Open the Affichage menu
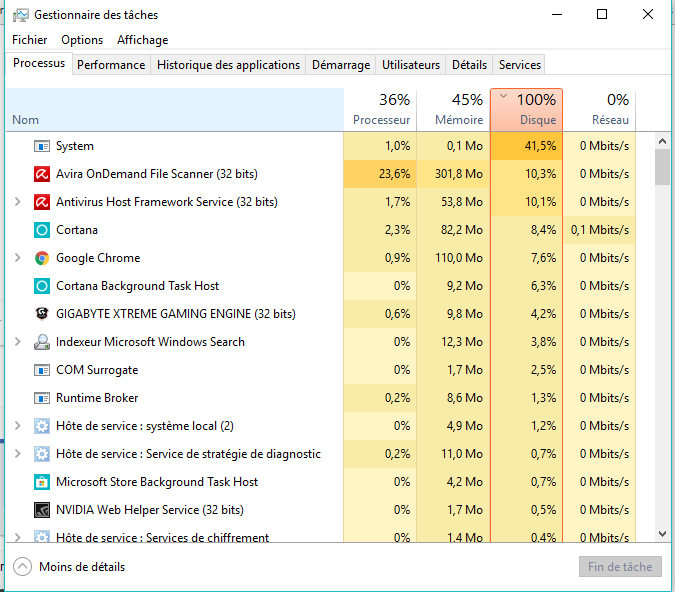This screenshot has width=675, height=592. [x=142, y=40]
